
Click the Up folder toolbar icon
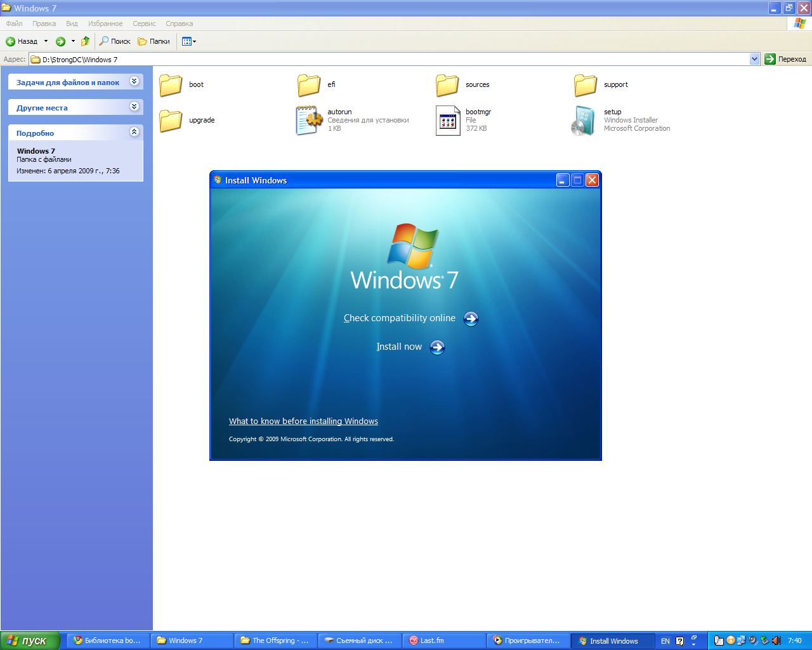[x=85, y=41]
